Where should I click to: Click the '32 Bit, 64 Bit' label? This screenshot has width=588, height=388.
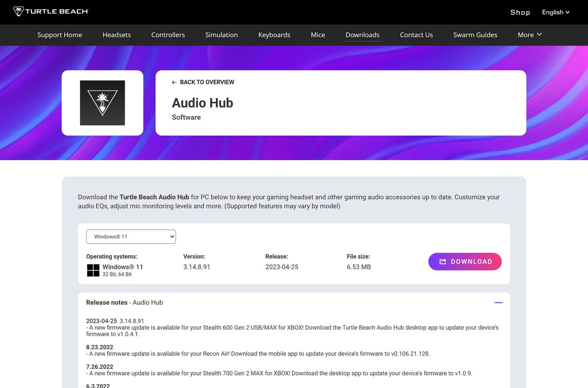(x=117, y=274)
